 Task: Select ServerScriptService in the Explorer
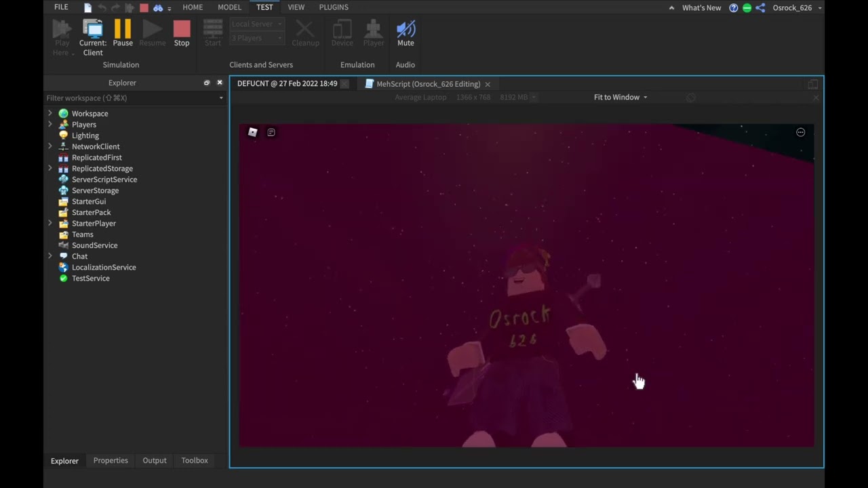tap(104, 180)
